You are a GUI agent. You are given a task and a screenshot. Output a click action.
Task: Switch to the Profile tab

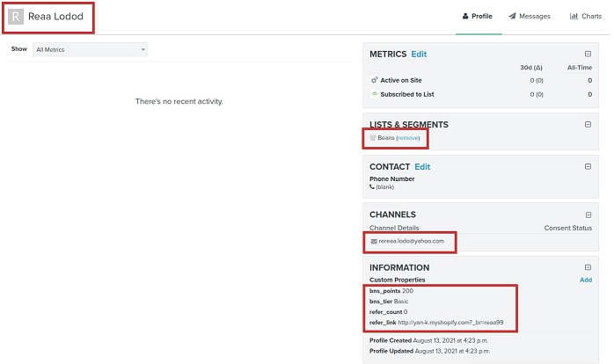pos(478,16)
